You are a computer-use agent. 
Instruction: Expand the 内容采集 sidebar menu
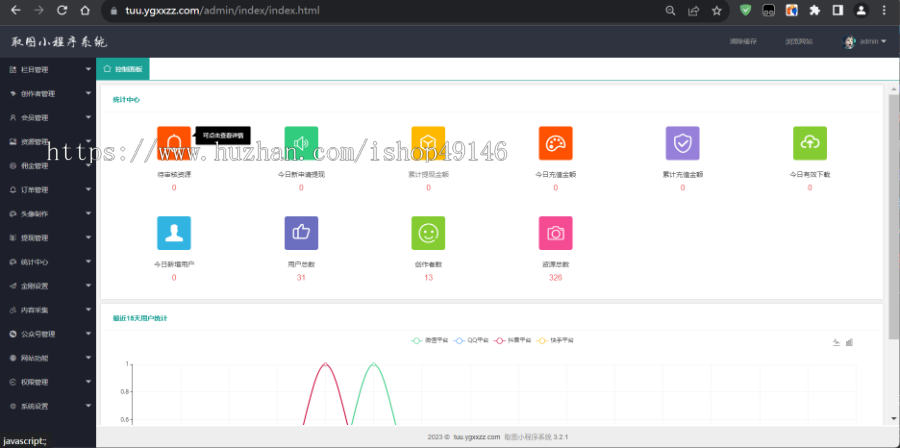pos(48,310)
